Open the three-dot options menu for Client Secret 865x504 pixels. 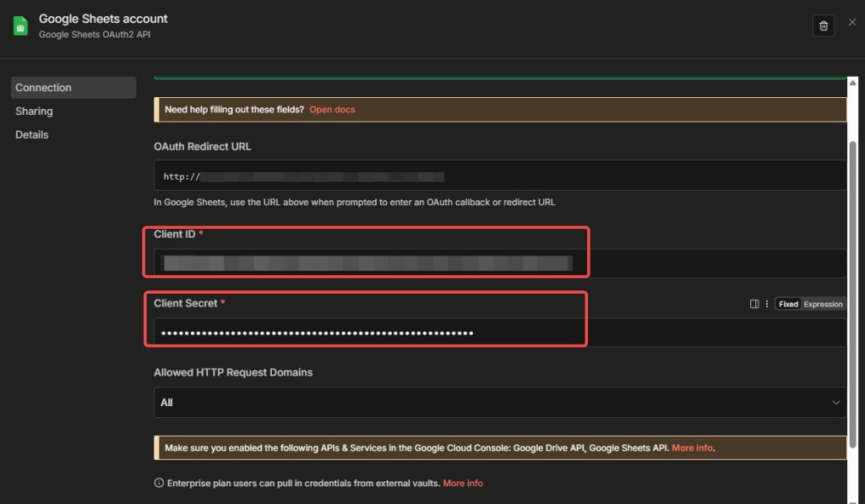click(766, 304)
